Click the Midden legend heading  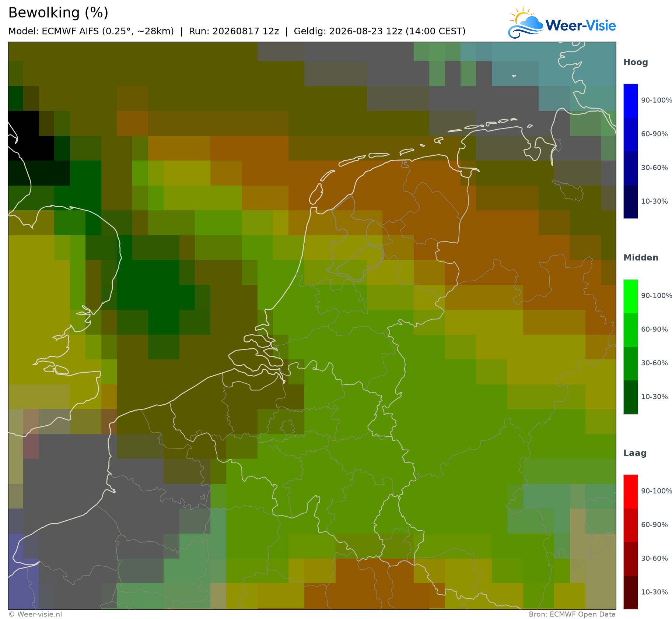point(641,258)
